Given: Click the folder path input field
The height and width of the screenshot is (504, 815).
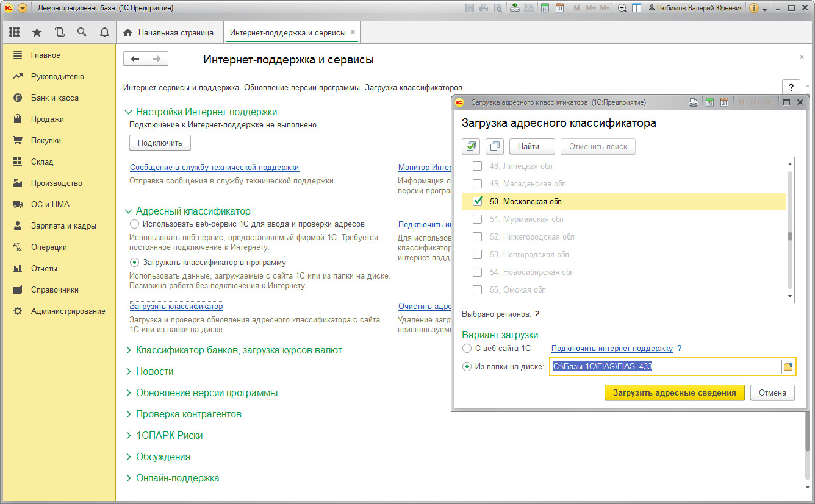Looking at the screenshot, I should 666,366.
